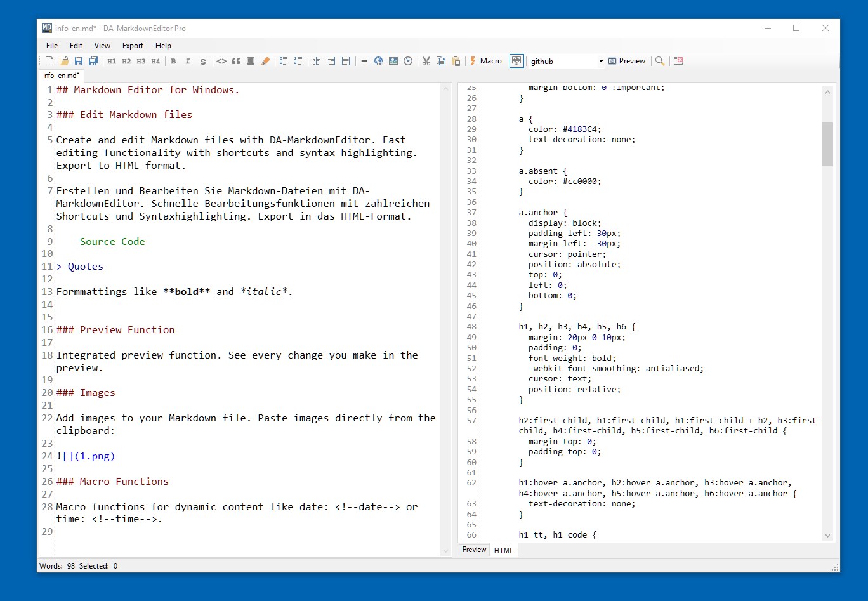Insert an image with the image icon

393,61
